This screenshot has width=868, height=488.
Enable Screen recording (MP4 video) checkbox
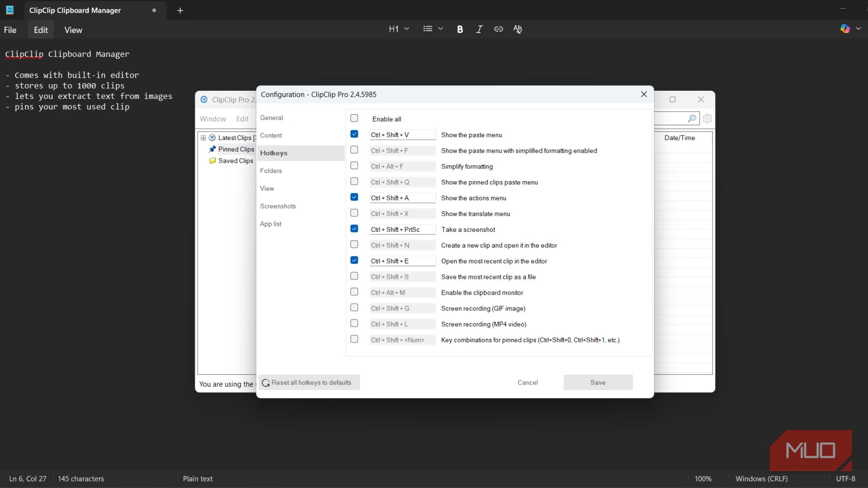(354, 323)
